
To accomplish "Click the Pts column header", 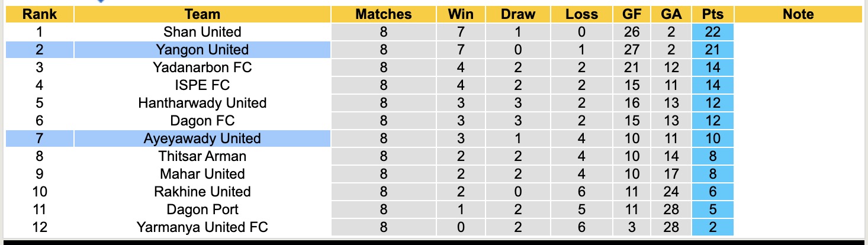I will [712, 14].
